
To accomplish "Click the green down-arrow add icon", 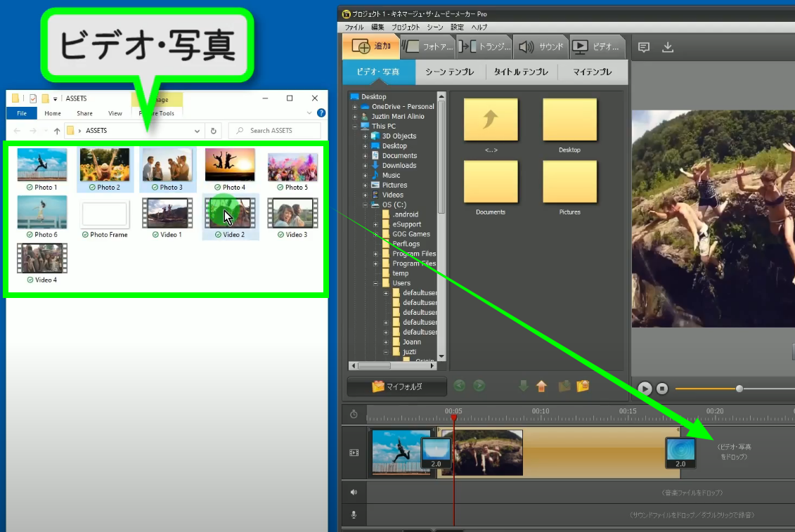I will tap(523, 386).
